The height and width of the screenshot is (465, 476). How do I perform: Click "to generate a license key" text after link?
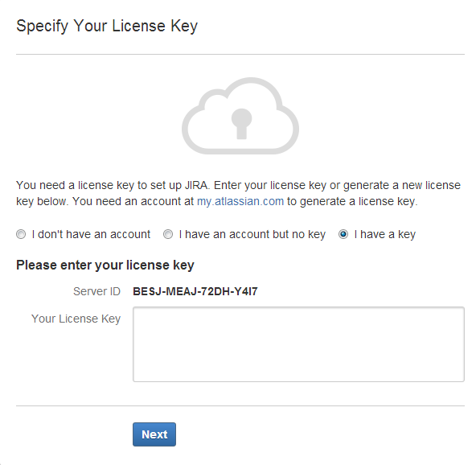pos(352,201)
